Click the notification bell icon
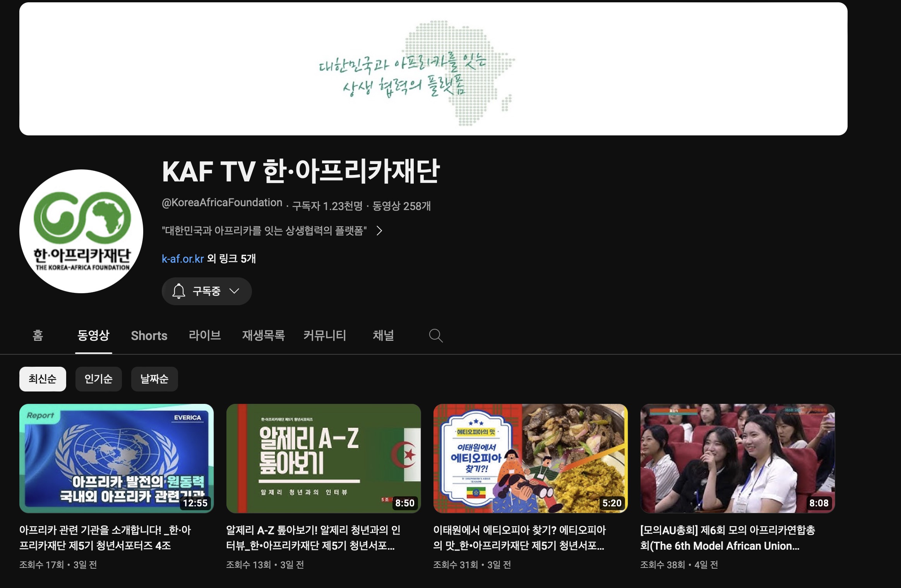Viewport: 901px width, 588px height. pyautogui.click(x=179, y=291)
